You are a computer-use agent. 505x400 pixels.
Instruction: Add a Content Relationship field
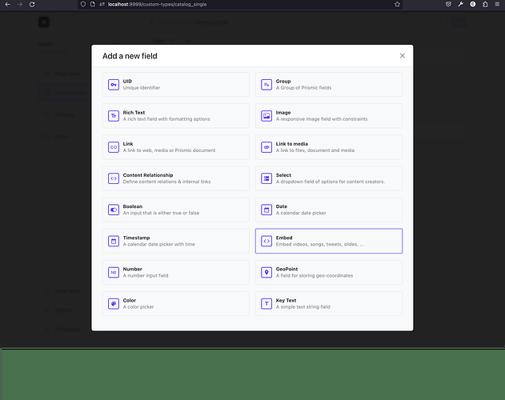click(x=176, y=178)
